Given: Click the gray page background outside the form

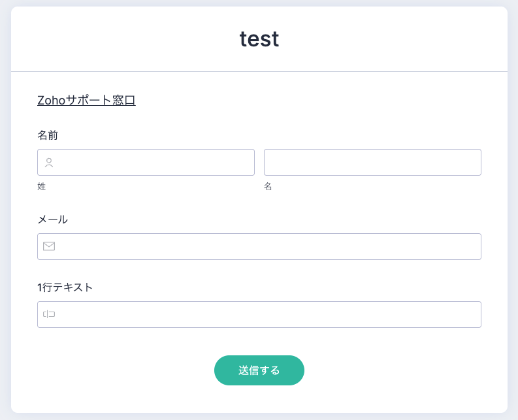Looking at the screenshot, I should coord(5,209).
